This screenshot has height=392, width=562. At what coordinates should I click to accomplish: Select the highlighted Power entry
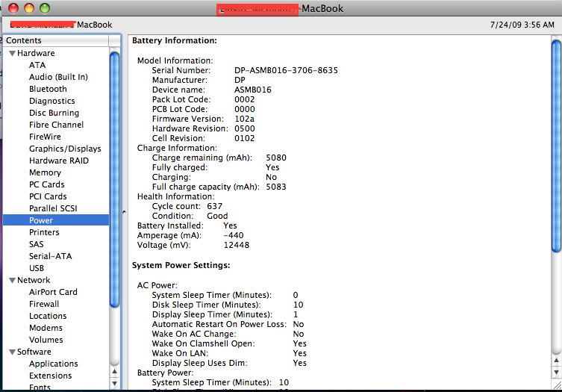click(56, 220)
